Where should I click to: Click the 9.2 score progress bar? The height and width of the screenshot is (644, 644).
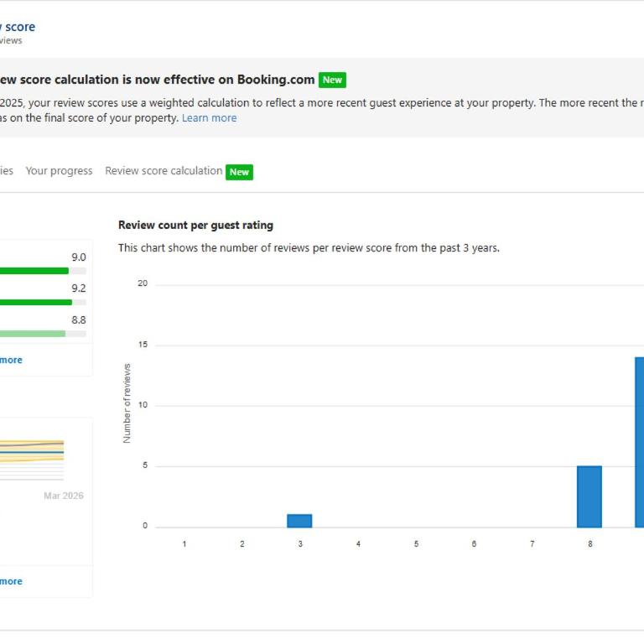point(43,302)
